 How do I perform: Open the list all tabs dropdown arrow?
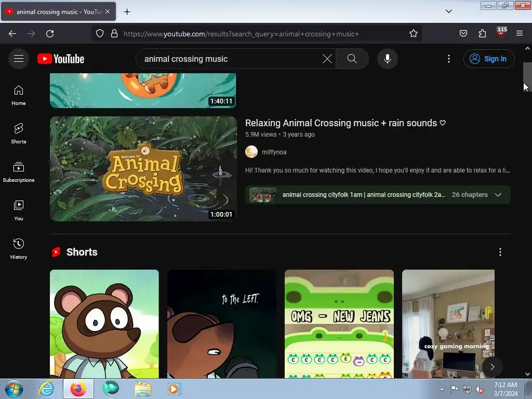click(448, 11)
